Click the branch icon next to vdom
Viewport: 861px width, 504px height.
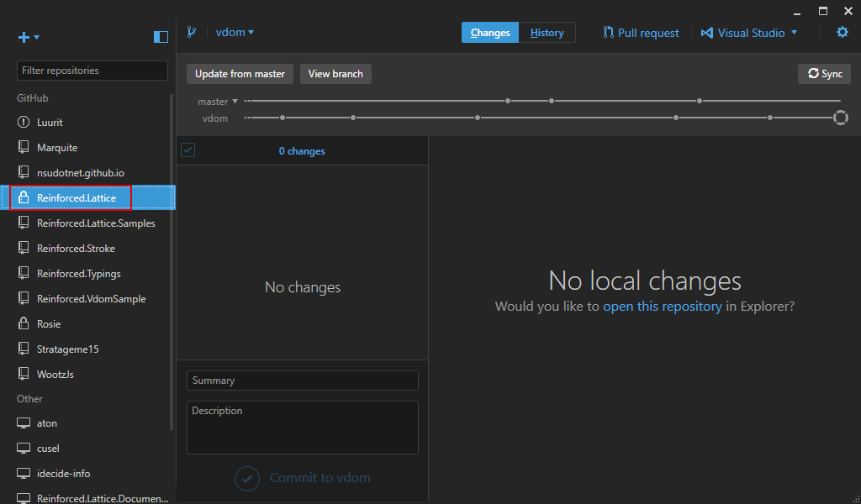pos(191,33)
